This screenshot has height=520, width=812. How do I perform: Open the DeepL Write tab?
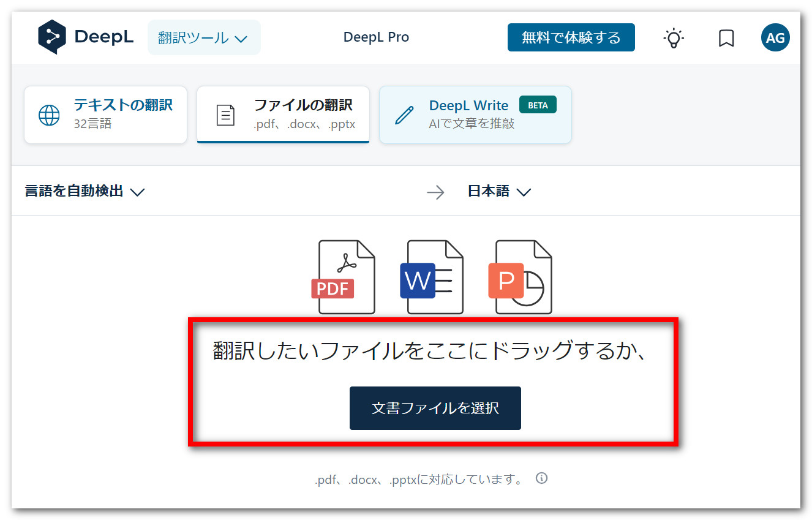[475, 115]
